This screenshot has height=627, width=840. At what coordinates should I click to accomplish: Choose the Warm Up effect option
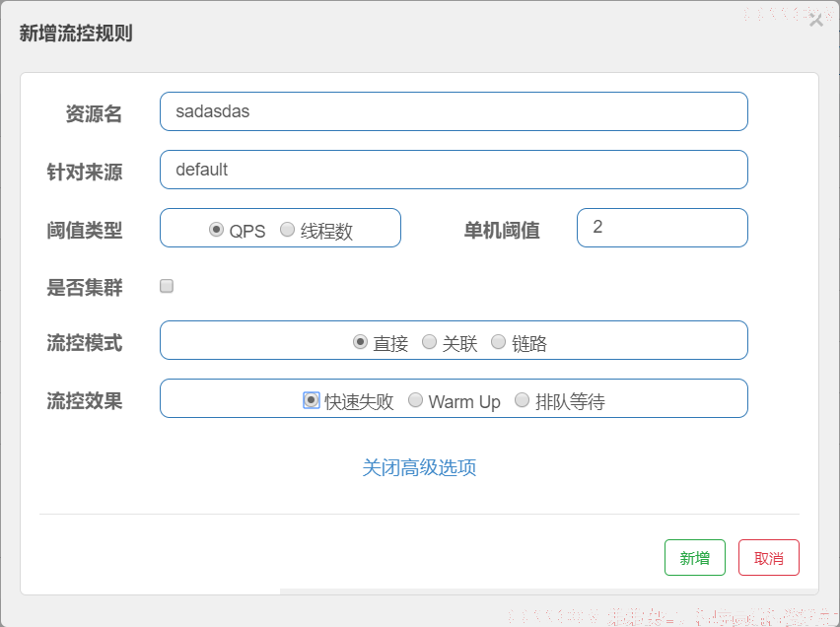click(x=415, y=400)
